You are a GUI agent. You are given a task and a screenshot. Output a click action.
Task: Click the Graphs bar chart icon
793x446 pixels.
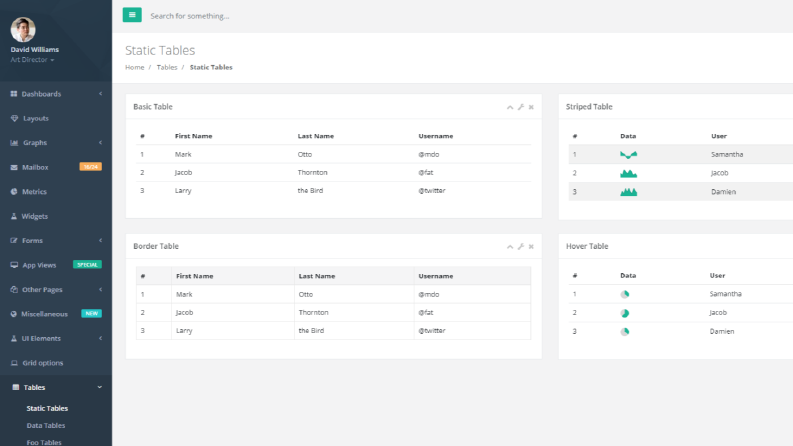[x=14, y=143]
